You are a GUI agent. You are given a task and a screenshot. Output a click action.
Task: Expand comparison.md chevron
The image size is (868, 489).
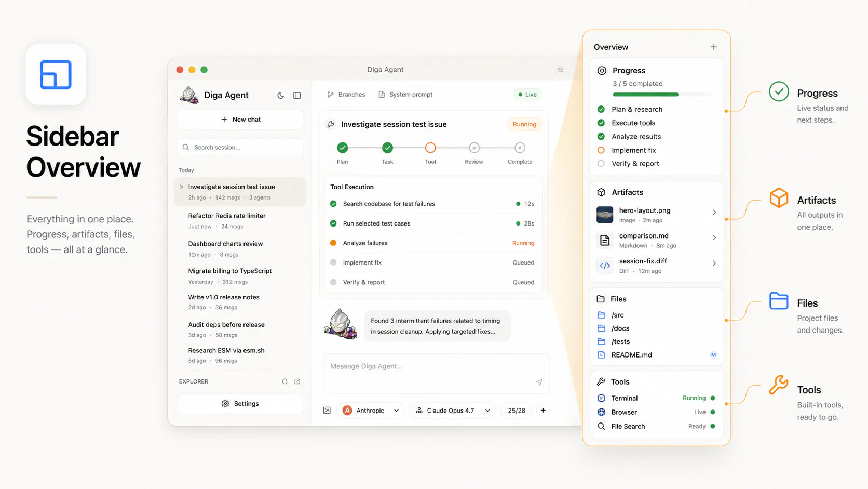coord(714,237)
